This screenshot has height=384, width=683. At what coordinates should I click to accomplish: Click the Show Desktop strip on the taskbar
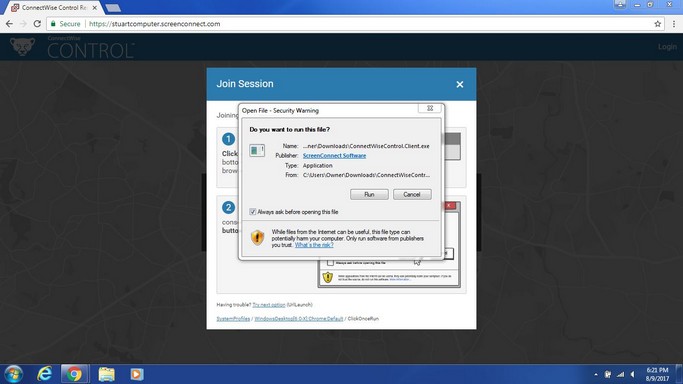[680, 374]
